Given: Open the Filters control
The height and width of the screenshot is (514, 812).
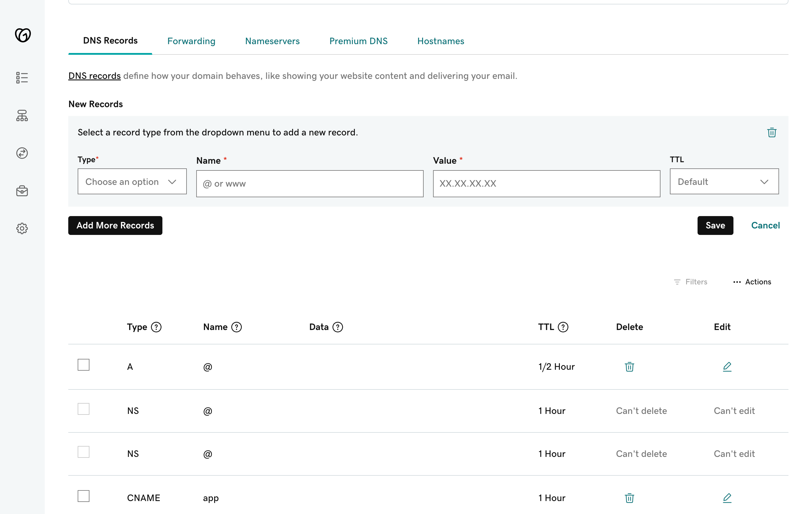Looking at the screenshot, I should pyautogui.click(x=690, y=282).
